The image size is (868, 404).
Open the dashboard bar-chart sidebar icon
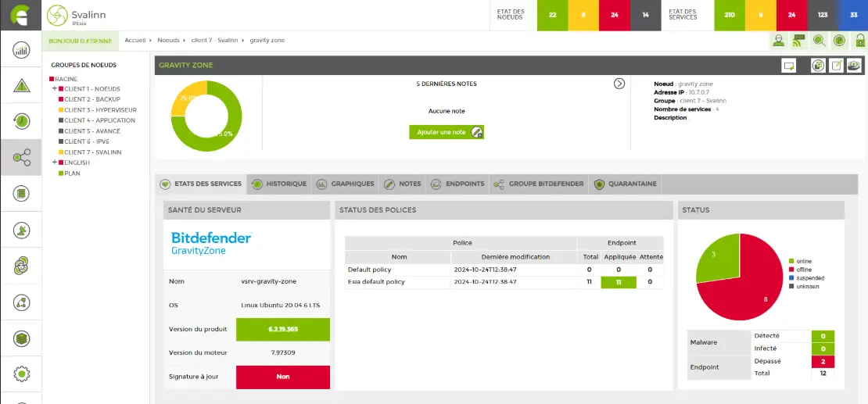(x=21, y=51)
